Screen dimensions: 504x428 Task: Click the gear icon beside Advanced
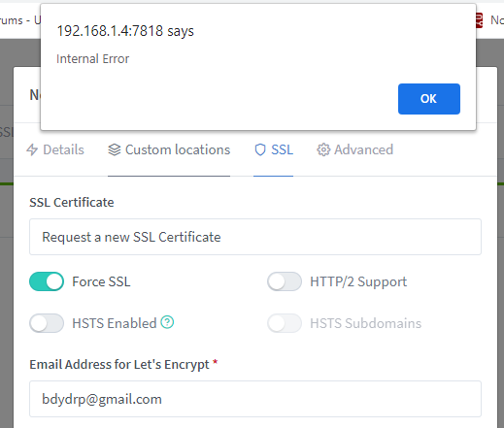click(x=323, y=149)
